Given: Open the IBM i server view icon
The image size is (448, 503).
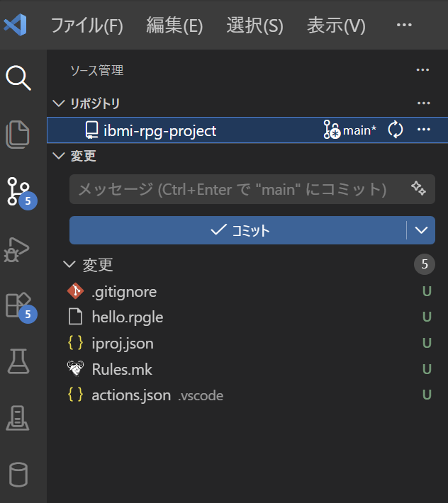Looking at the screenshot, I should [19, 418].
